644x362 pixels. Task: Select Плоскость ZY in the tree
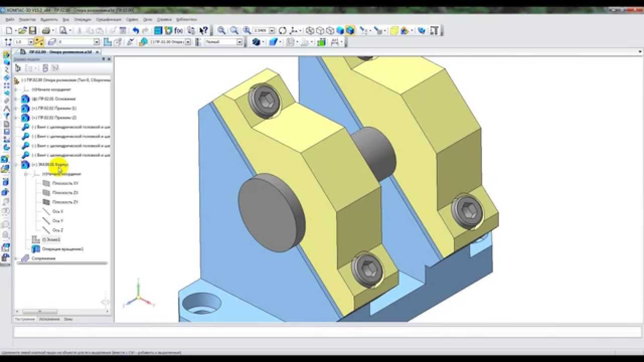65,202
